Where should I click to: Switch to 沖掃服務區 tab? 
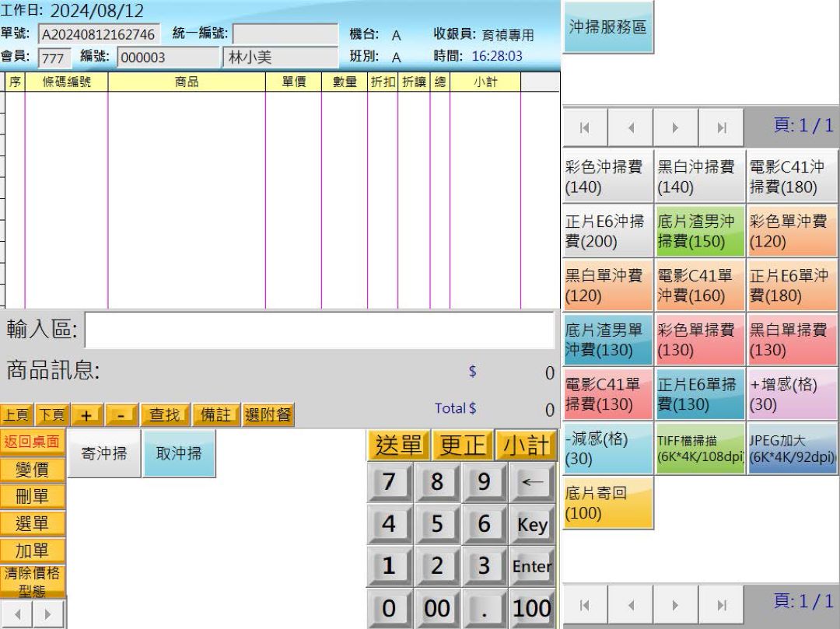(607, 25)
